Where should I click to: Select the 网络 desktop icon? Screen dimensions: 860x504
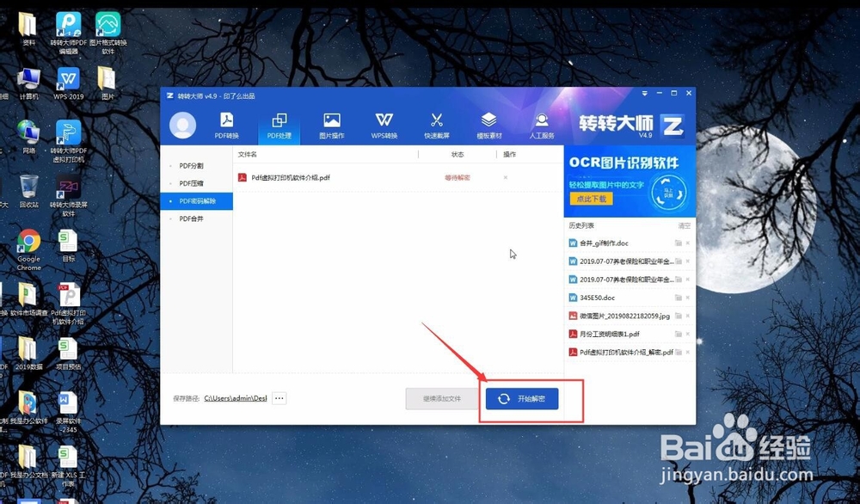pos(28,137)
